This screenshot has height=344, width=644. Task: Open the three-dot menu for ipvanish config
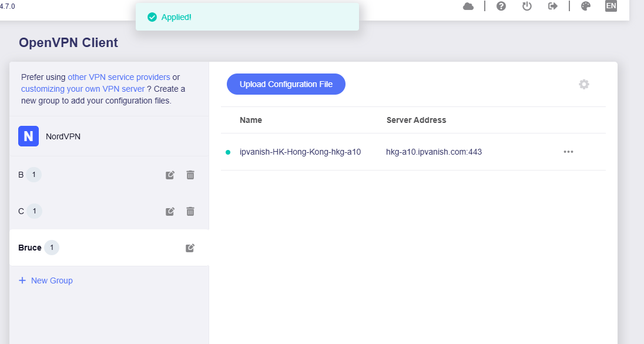pos(568,152)
